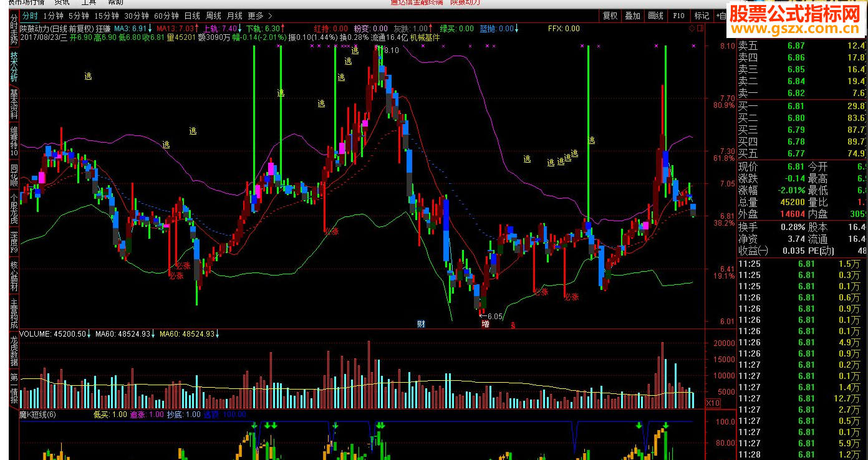Open the 龙虎数据 side tab
This screenshot has width=868, height=460.
[x=14, y=352]
